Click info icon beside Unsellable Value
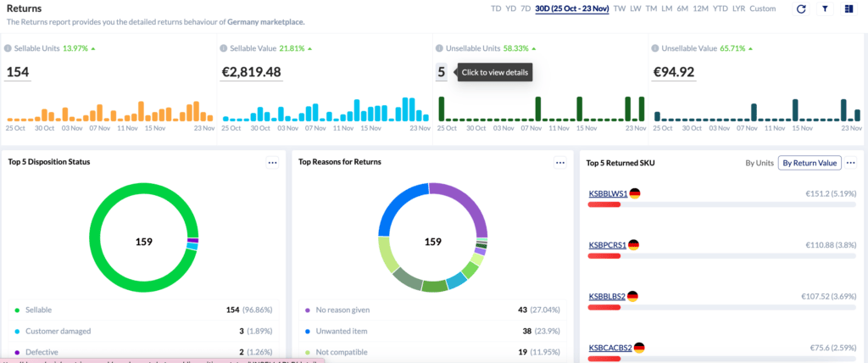Viewport: 868px width, 363px height. click(x=655, y=48)
